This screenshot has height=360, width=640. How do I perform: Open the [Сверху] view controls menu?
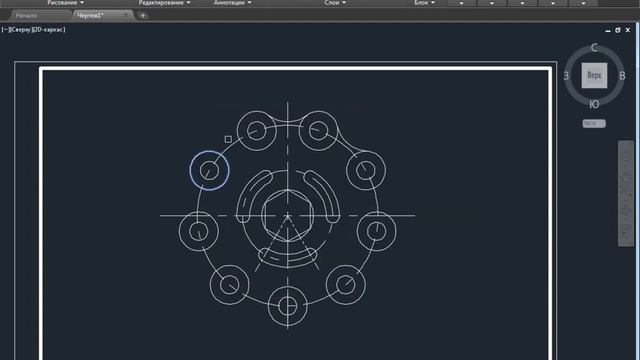click(20, 29)
